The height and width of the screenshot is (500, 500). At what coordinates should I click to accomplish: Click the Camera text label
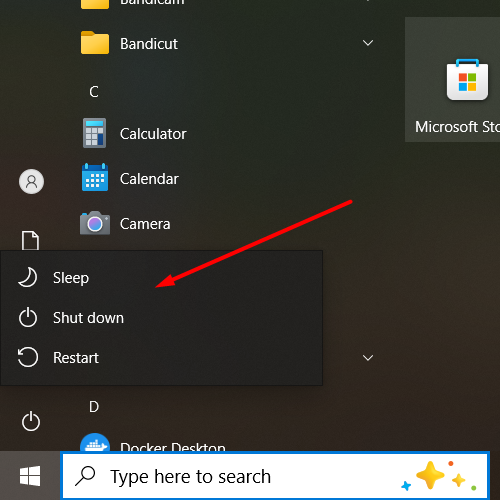pyautogui.click(x=145, y=224)
